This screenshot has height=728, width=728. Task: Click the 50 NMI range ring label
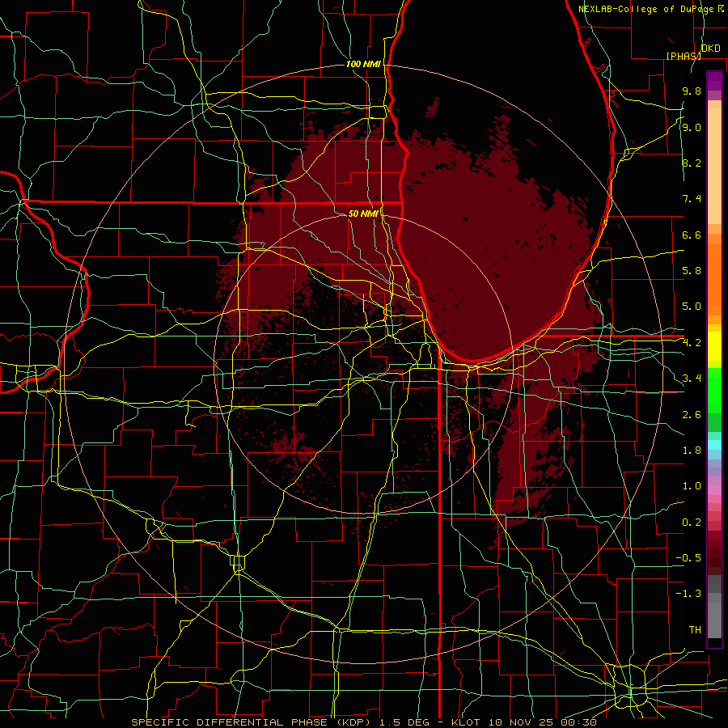click(x=363, y=214)
